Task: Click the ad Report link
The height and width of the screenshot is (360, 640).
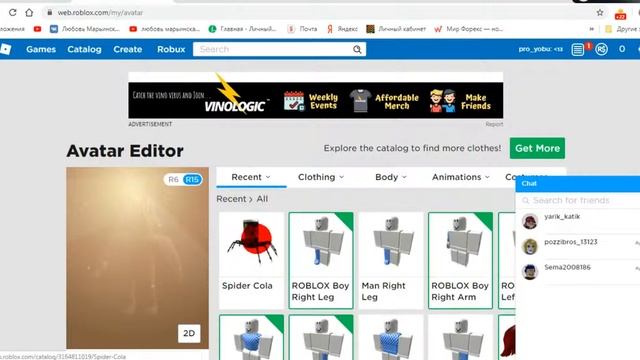Action: tap(494, 124)
